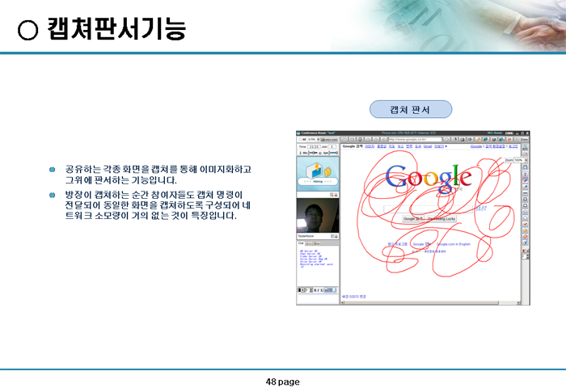Adjust the Mic volume slider
566x392 pixels.
(x=314, y=153)
